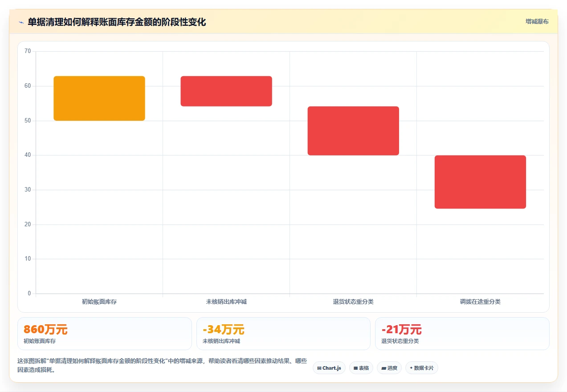Select the 数据卡片 tag chip
Screen dimensions: 567x392
pos(422,368)
